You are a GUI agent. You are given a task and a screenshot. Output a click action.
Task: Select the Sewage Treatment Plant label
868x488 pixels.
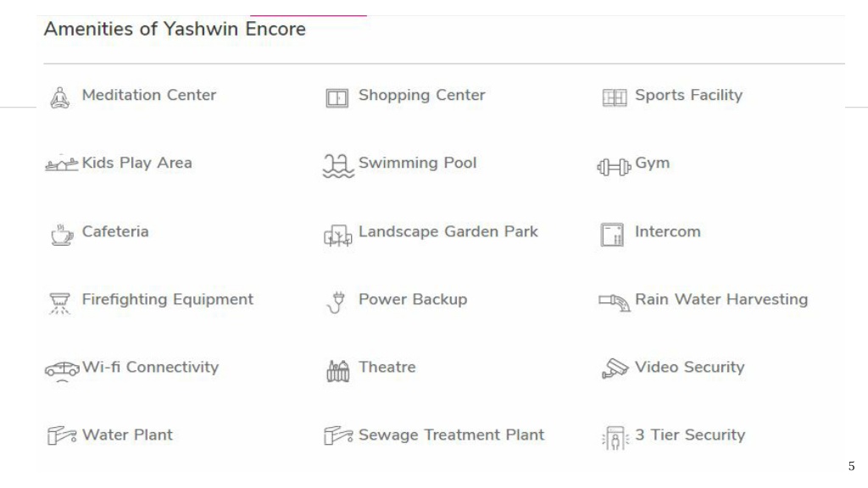pos(451,435)
